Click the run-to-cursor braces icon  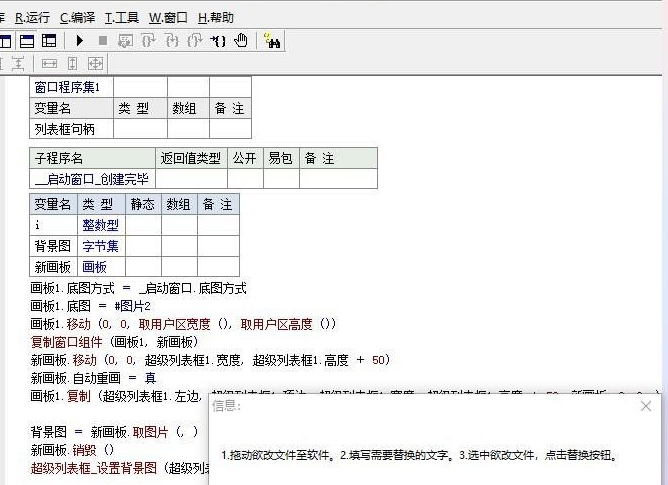point(218,41)
